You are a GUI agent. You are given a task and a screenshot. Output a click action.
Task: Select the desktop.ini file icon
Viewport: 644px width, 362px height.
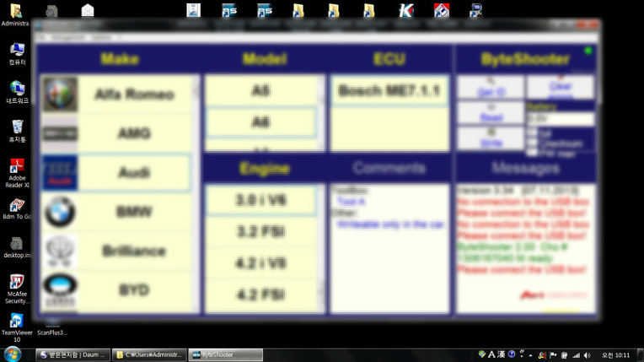click(17, 247)
